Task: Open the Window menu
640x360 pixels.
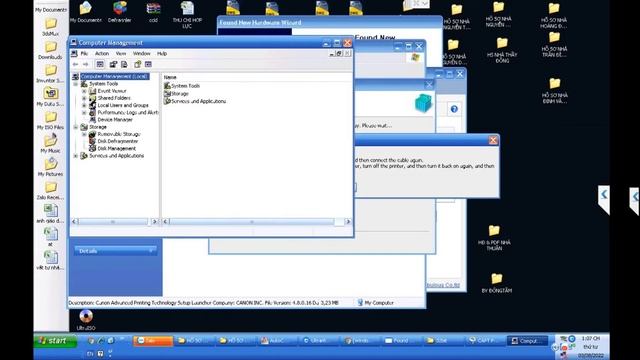Action: point(142,53)
